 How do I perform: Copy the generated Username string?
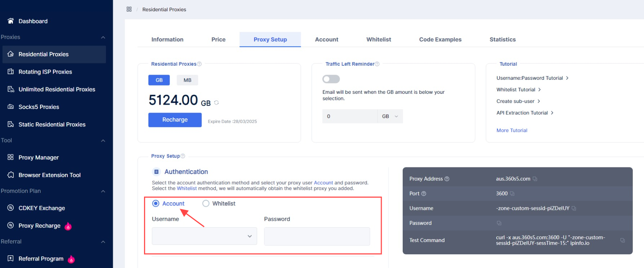click(x=574, y=208)
